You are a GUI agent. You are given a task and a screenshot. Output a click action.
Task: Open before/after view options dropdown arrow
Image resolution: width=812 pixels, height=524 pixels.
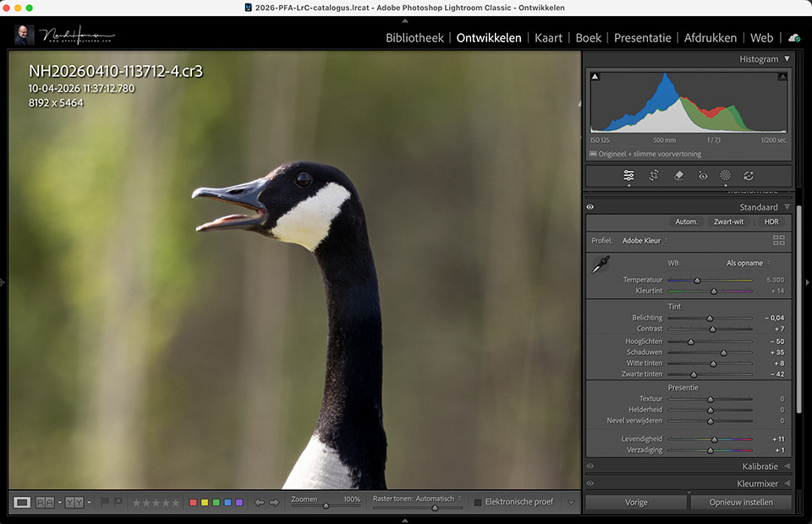(x=89, y=502)
